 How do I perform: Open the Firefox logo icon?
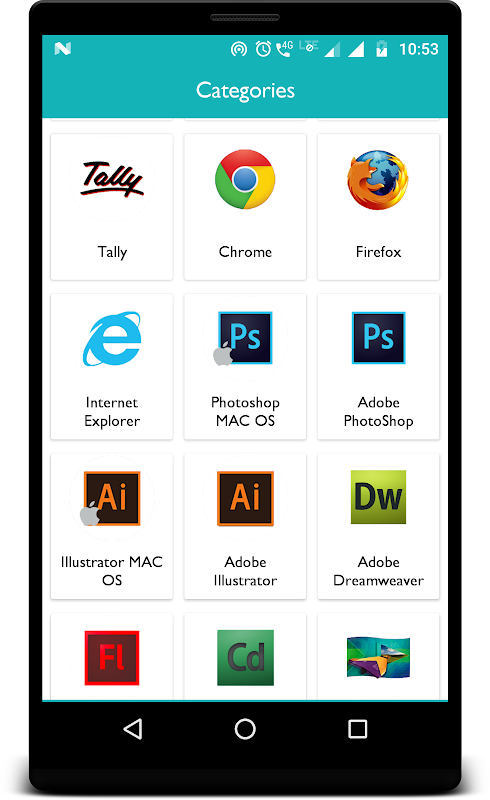click(x=378, y=180)
